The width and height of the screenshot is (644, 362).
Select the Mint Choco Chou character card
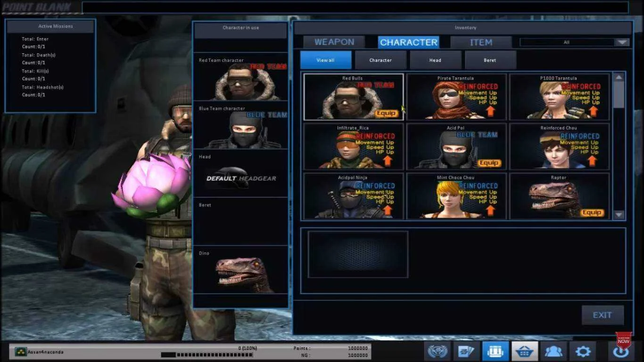coord(456,196)
